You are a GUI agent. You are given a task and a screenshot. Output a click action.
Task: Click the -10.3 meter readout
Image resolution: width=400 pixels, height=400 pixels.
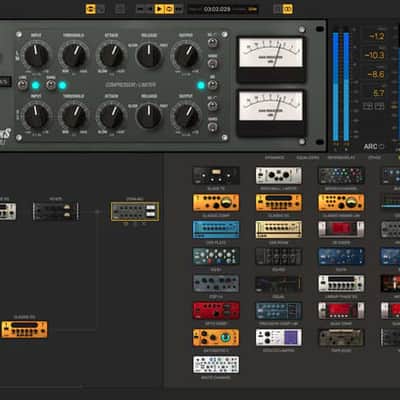(375, 55)
